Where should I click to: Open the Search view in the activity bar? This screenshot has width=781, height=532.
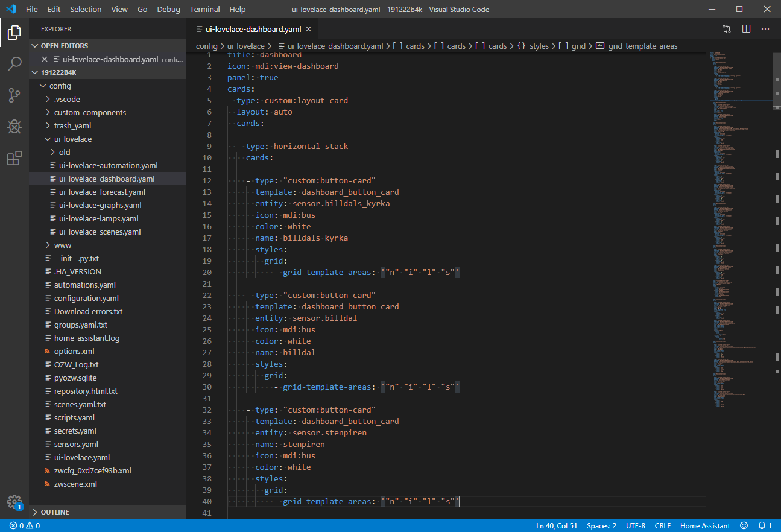[14, 63]
